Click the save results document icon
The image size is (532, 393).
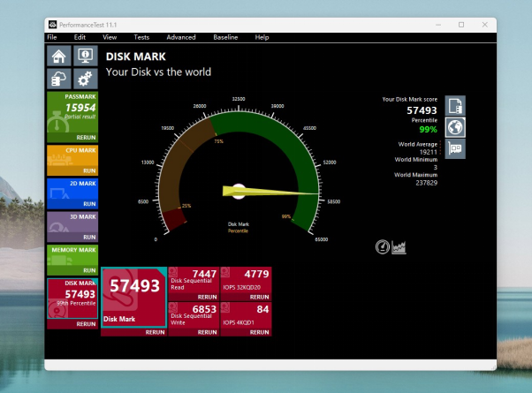(x=455, y=106)
